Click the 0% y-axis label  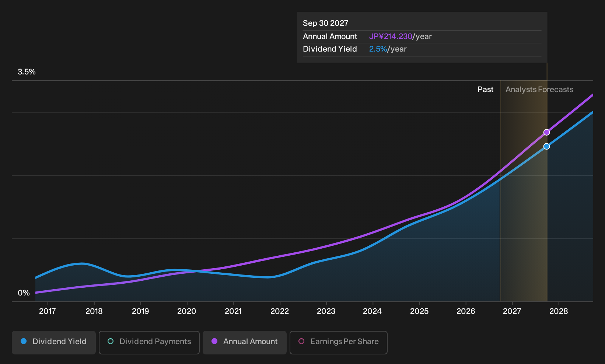tap(24, 293)
